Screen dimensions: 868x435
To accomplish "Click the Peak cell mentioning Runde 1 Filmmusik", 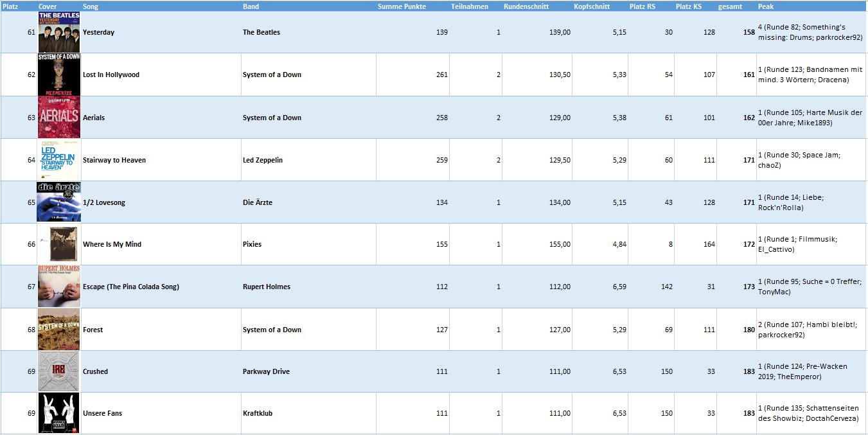I will (811, 244).
